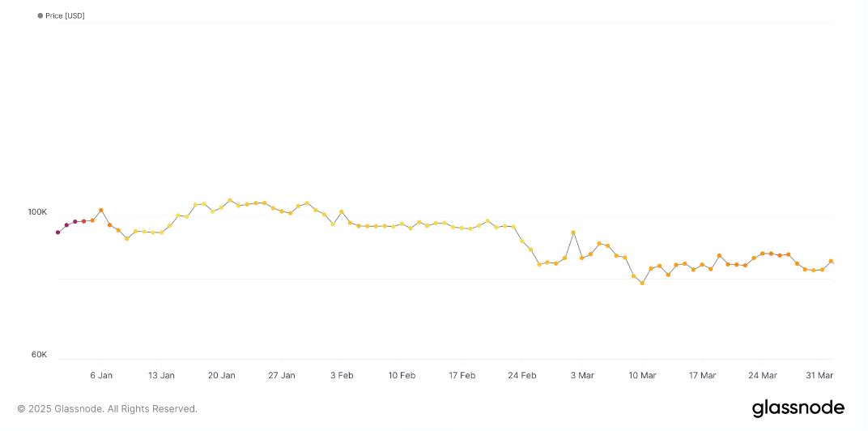
Task: Select the 24 Feb date label
Action: 522,375
